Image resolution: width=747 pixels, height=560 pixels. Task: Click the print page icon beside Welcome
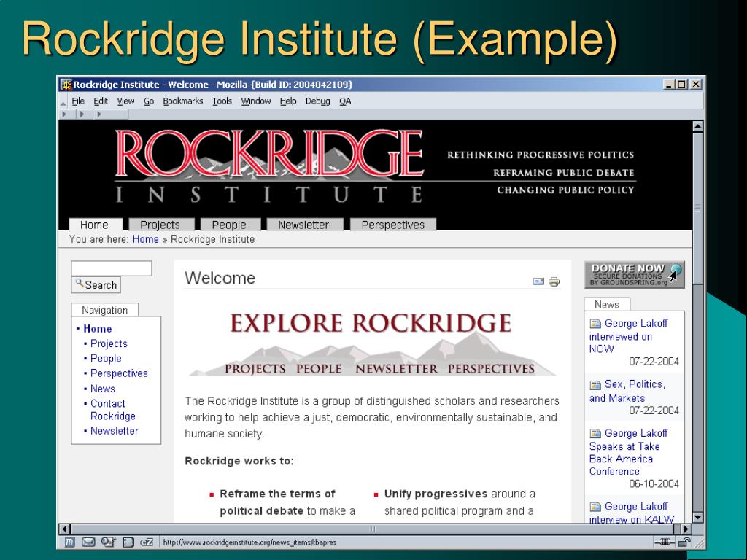pyautogui.click(x=554, y=281)
